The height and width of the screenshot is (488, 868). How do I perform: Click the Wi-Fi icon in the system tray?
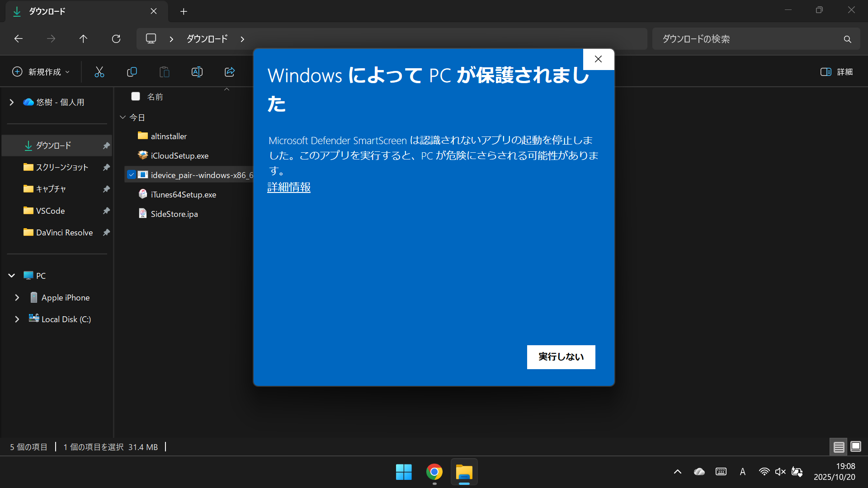click(x=764, y=471)
